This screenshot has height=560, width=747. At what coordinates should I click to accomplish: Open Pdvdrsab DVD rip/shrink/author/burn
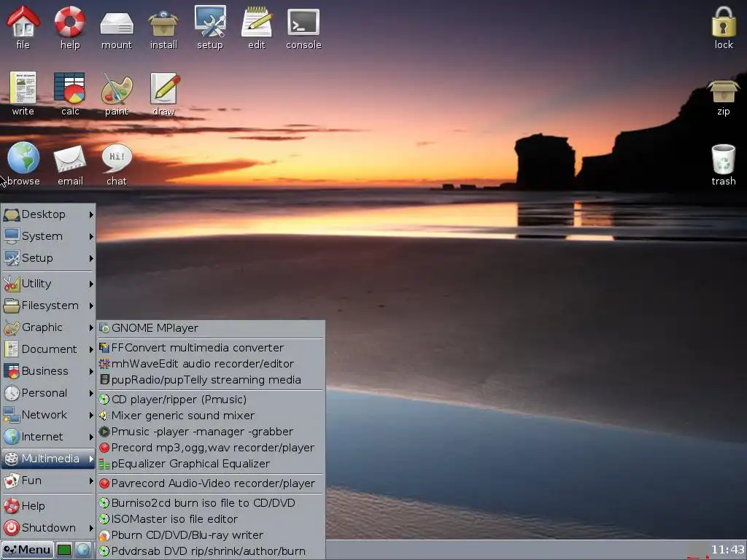click(x=211, y=551)
